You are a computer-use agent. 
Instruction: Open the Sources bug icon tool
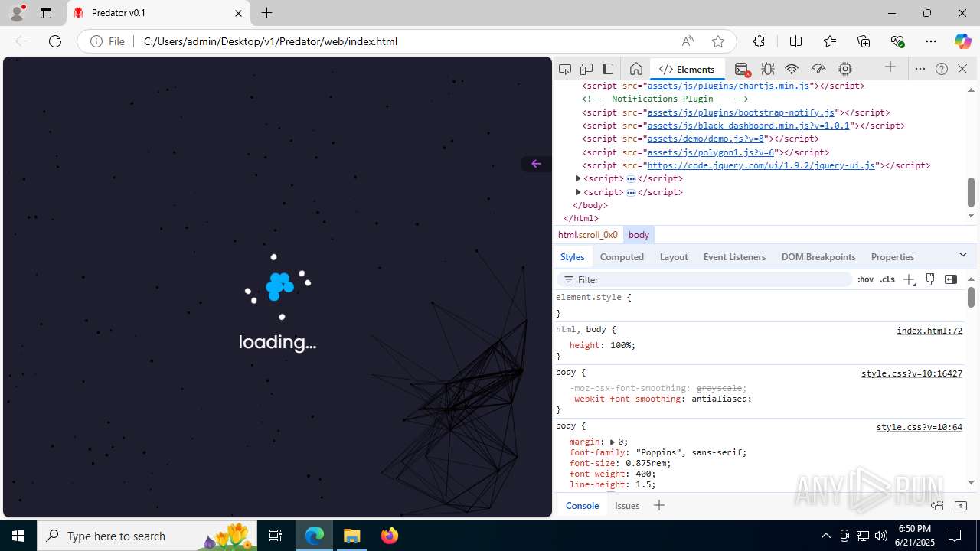[767, 69]
